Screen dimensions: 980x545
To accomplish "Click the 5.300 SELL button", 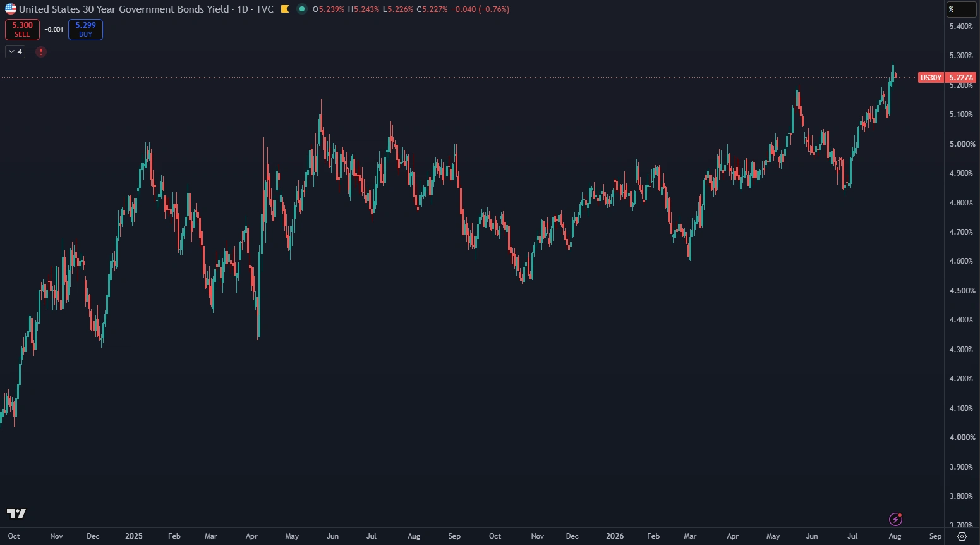I will [x=22, y=29].
